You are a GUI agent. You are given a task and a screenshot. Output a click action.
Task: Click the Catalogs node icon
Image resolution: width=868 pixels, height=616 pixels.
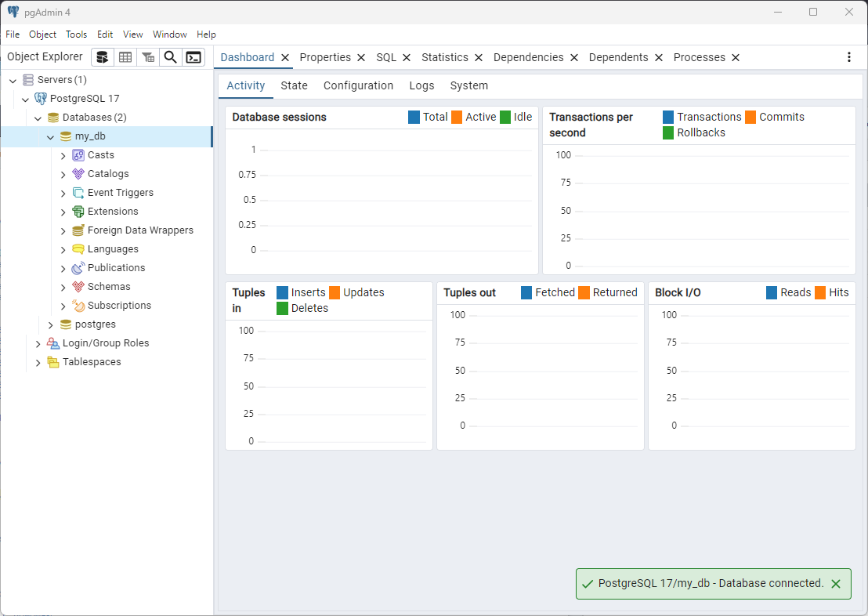pos(78,174)
